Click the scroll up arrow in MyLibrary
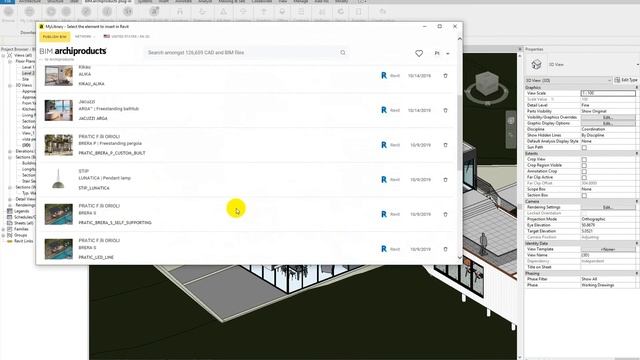Image resolution: width=640 pixels, height=360 pixels. coord(460,39)
